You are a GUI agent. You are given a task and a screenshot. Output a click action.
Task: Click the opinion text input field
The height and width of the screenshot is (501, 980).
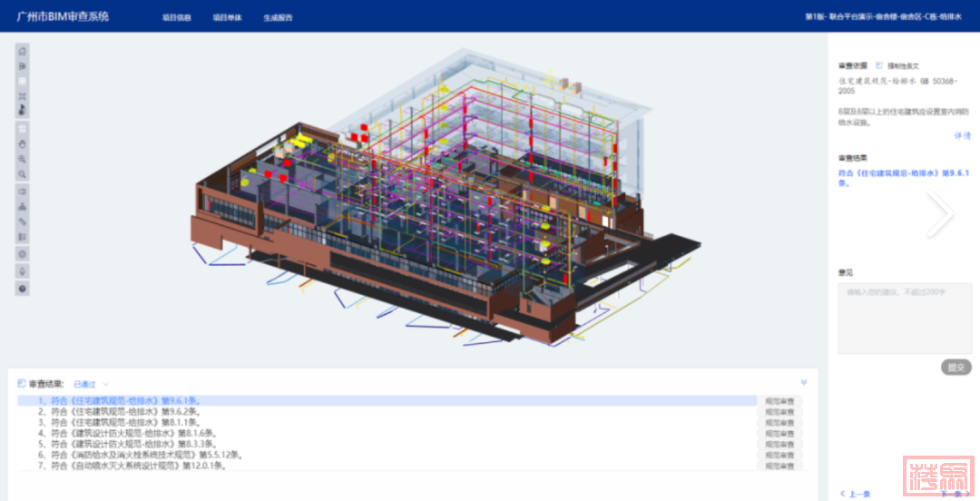tap(904, 317)
